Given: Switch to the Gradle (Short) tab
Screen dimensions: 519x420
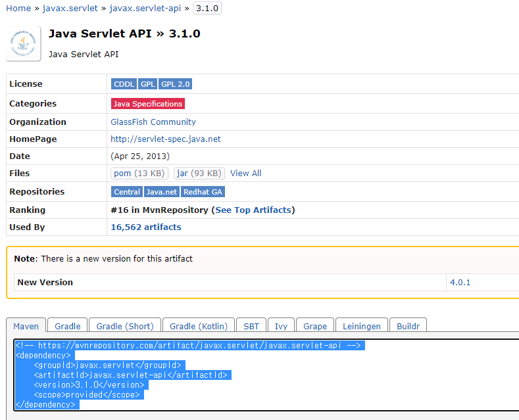Looking at the screenshot, I should 125,326.
